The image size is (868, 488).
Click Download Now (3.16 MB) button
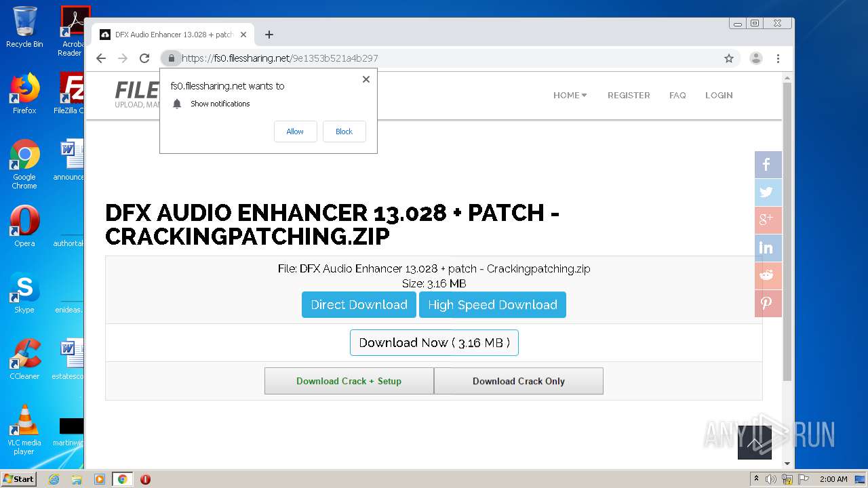434,343
